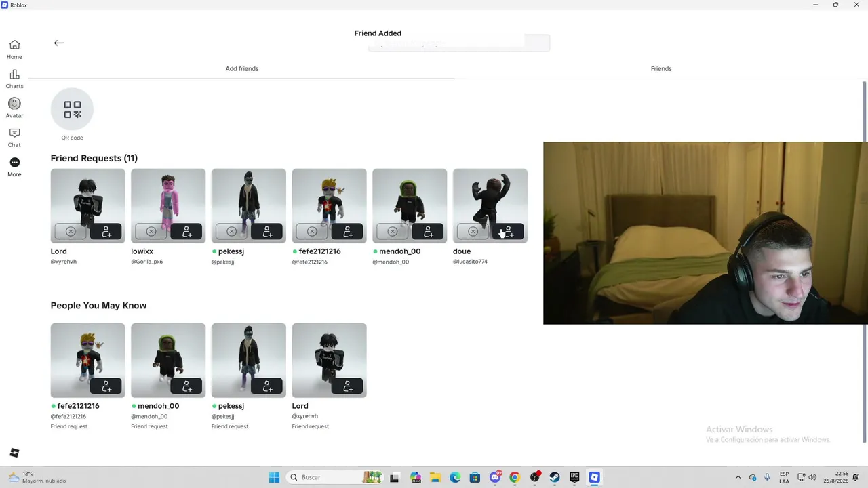This screenshot has width=868, height=488.
Task: Add Lord under People You May Know
Action: click(x=348, y=386)
